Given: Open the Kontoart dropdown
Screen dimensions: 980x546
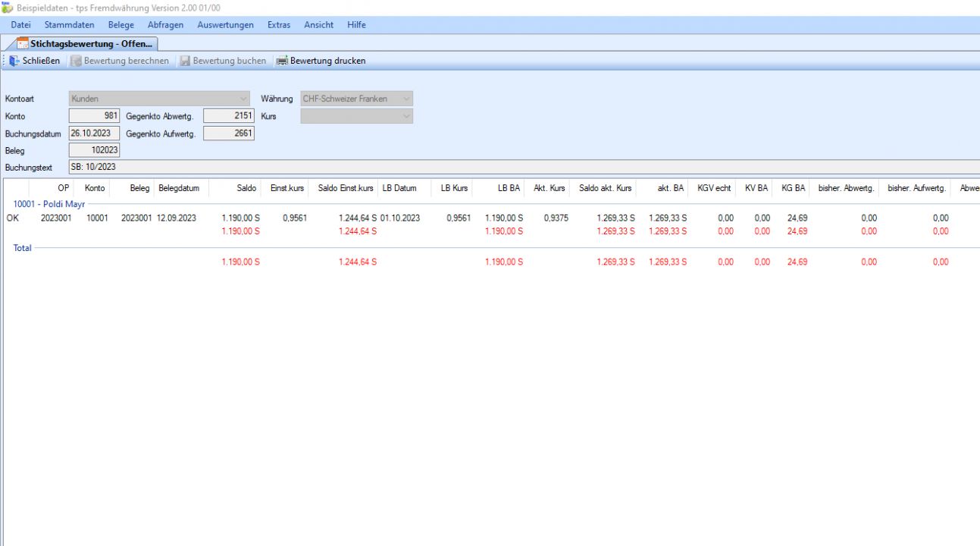Looking at the screenshot, I should pos(243,99).
